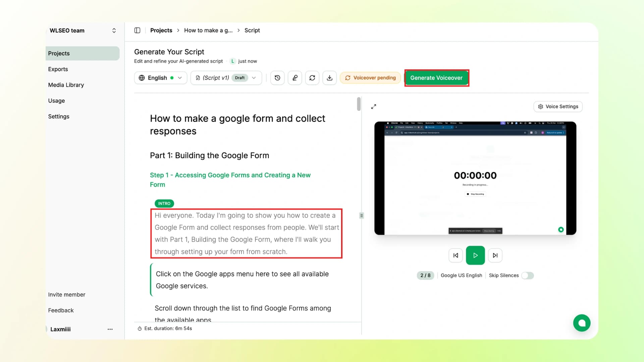This screenshot has height=362, width=644.
Task: Expand the video preview to fullscreen
Action: pyautogui.click(x=374, y=106)
